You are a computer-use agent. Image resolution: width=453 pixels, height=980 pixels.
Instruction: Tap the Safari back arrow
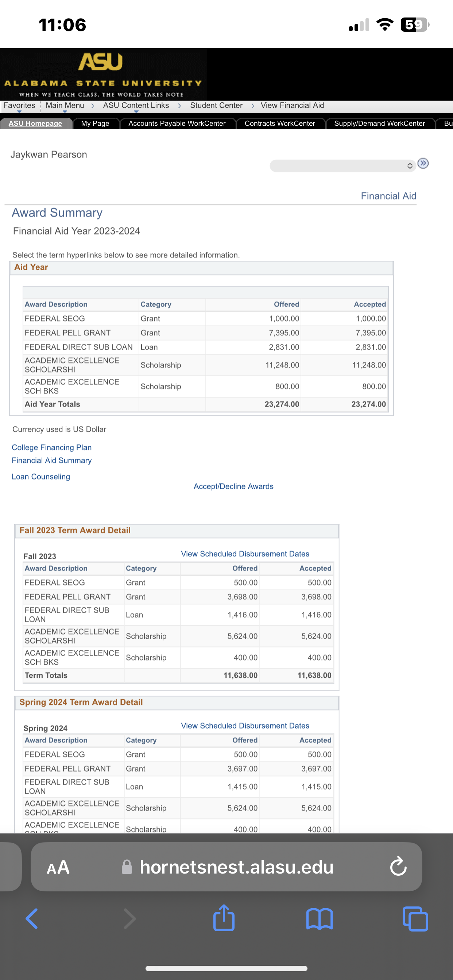point(32,919)
